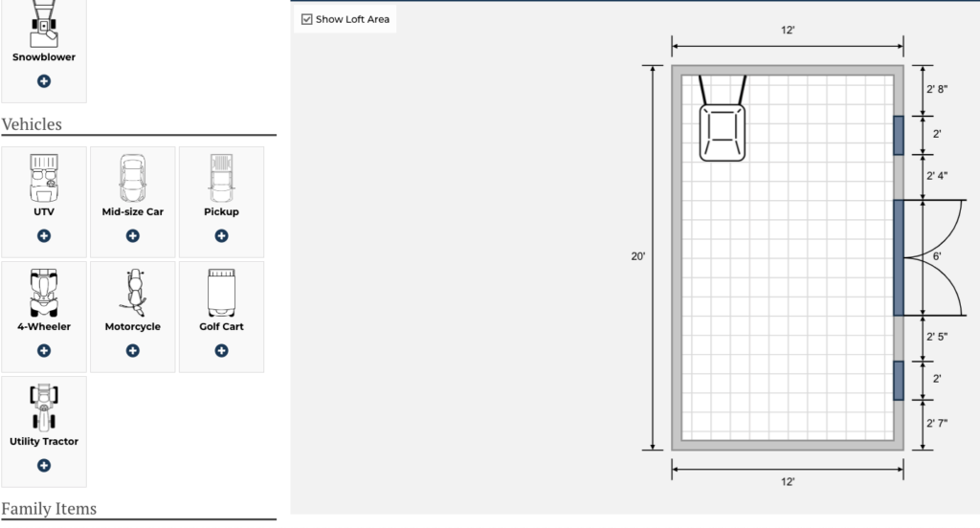The width and height of the screenshot is (980, 528).
Task: Add a Mid-size Car via plus icon
Action: click(x=132, y=235)
